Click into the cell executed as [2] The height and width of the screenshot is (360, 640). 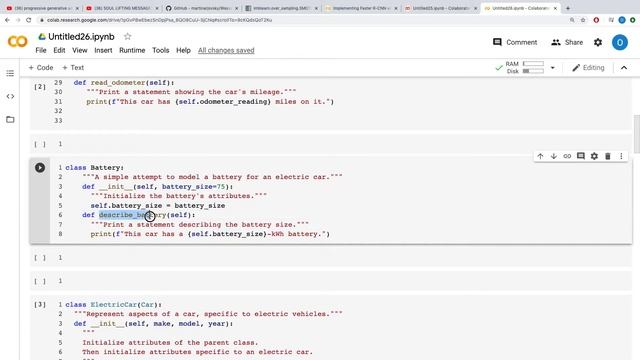click(x=331, y=102)
